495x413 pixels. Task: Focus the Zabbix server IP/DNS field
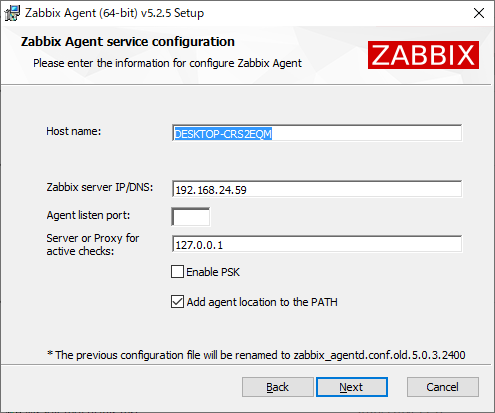pos(317,189)
